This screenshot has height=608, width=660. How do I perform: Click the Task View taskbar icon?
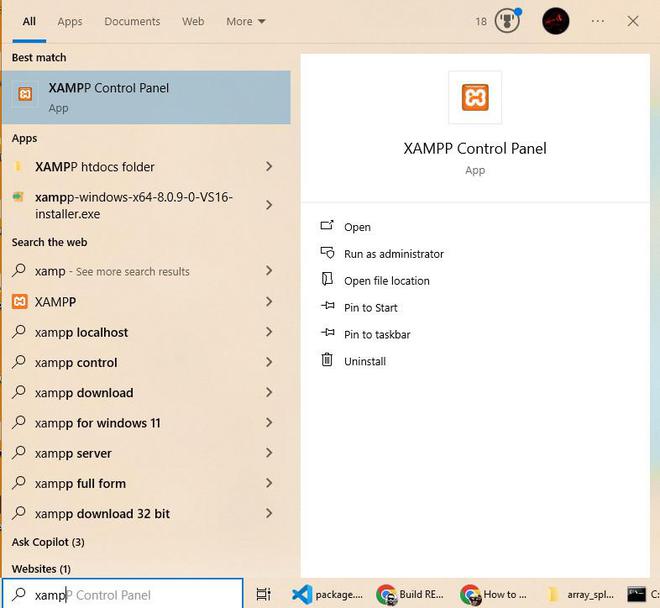(x=263, y=594)
